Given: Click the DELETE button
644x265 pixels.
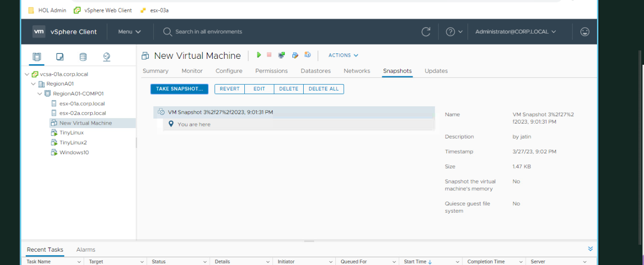Looking at the screenshot, I should [288, 89].
